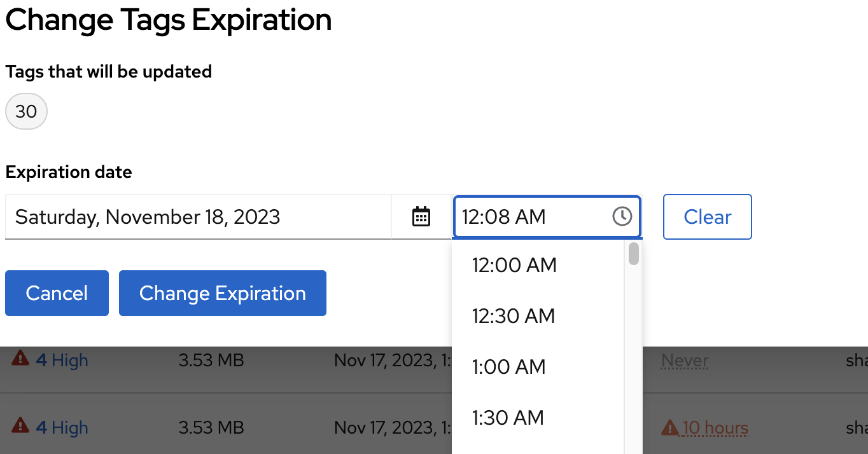
Task: Focus the 12:08 AM time input
Action: [x=531, y=217]
